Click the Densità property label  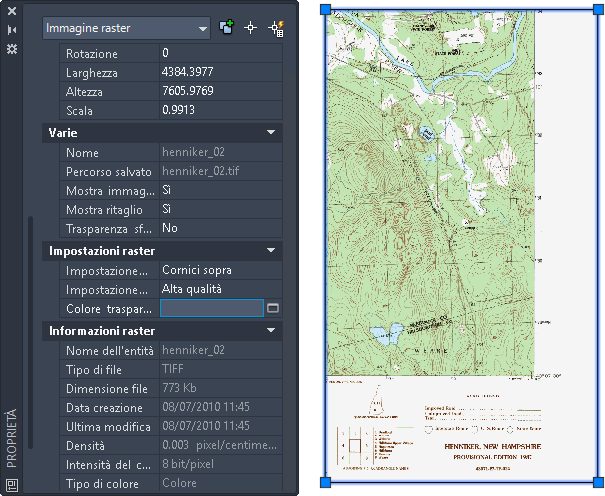tap(85, 446)
